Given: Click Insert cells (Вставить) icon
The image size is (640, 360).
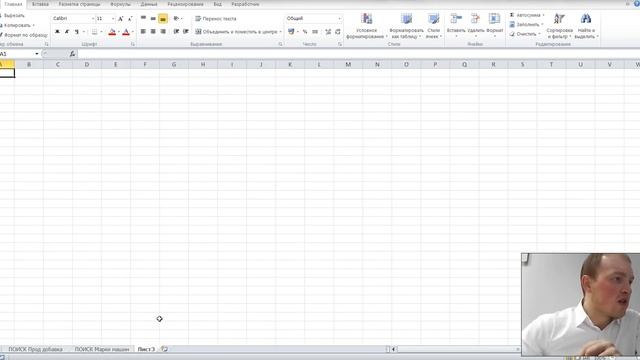Looking at the screenshot, I should click(456, 19).
